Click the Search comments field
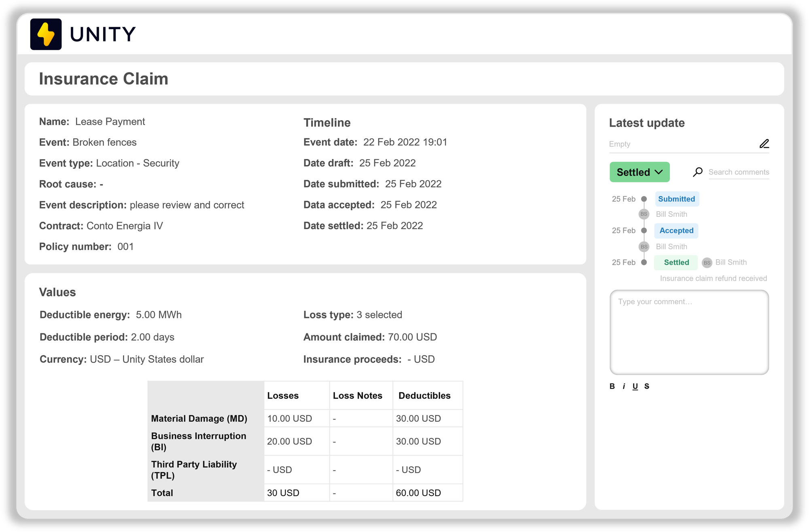The image size is (809, 532). [738, 172]
